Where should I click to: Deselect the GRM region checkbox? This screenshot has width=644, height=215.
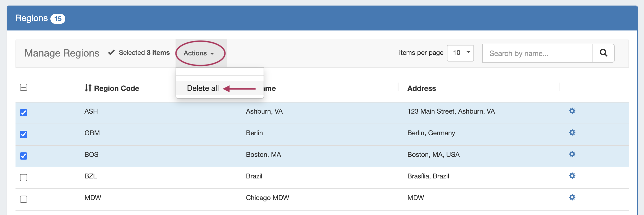[x=24, y=134]
